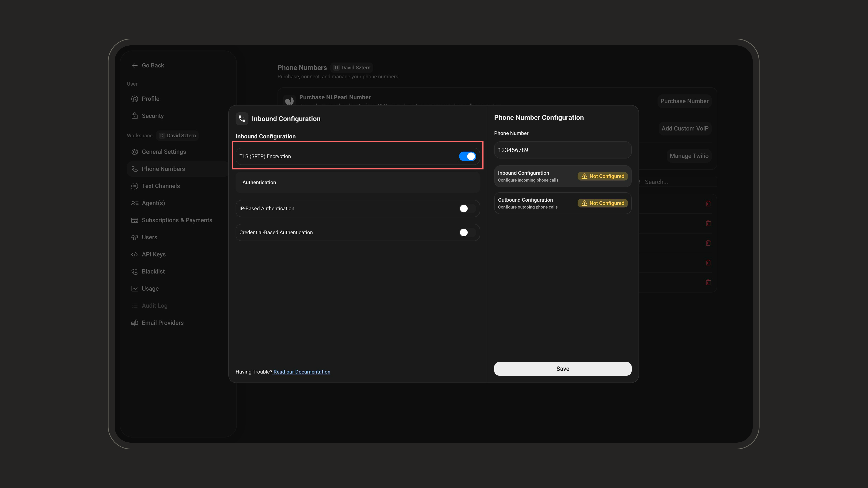Click the Authentication section header
Screen dimensions: 868x488
point(358,182)
